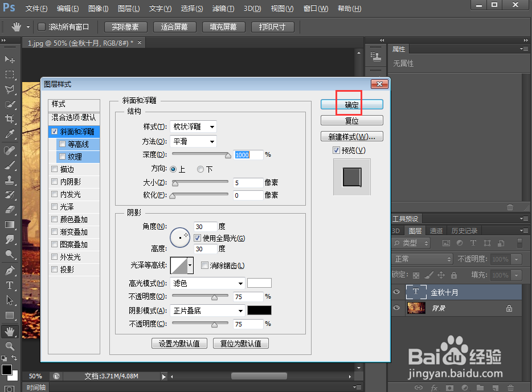Switch to the 通道 panel tab
This screenshot has width=532, height=392.
tap(436, 230)
